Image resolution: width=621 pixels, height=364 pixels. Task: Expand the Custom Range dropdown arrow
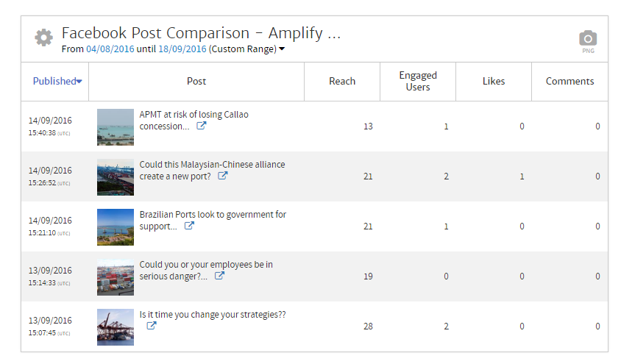point(282,50)
